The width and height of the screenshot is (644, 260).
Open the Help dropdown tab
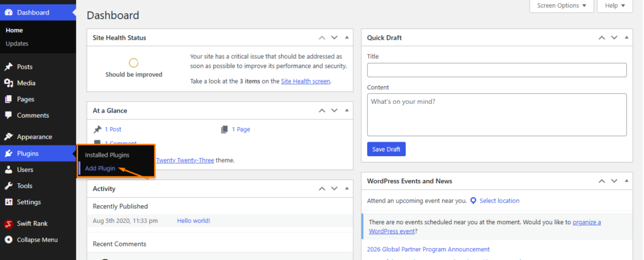pyautogui.click(x=615, y=6)
